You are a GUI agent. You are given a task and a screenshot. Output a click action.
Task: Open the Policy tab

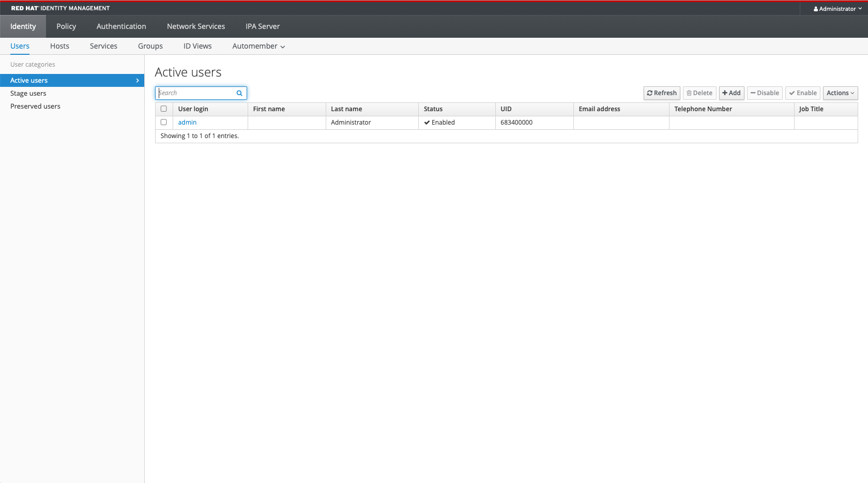66,26
